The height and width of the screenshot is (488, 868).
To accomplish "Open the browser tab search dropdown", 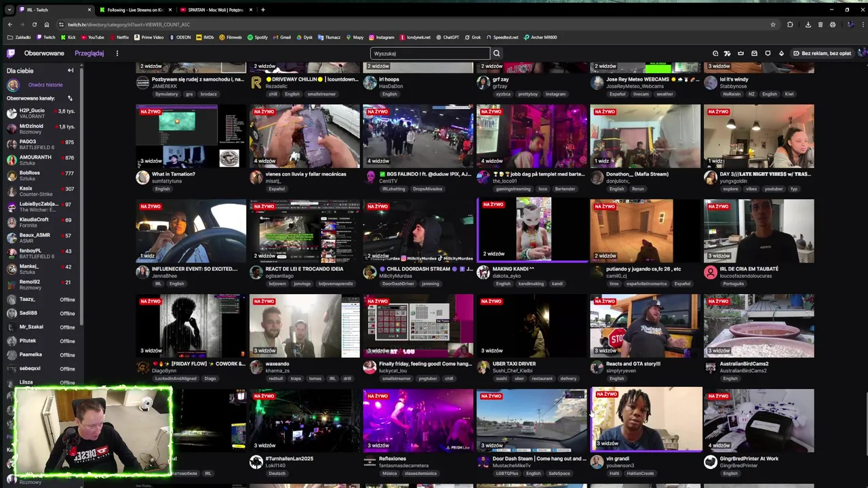I will pos(10,9).
